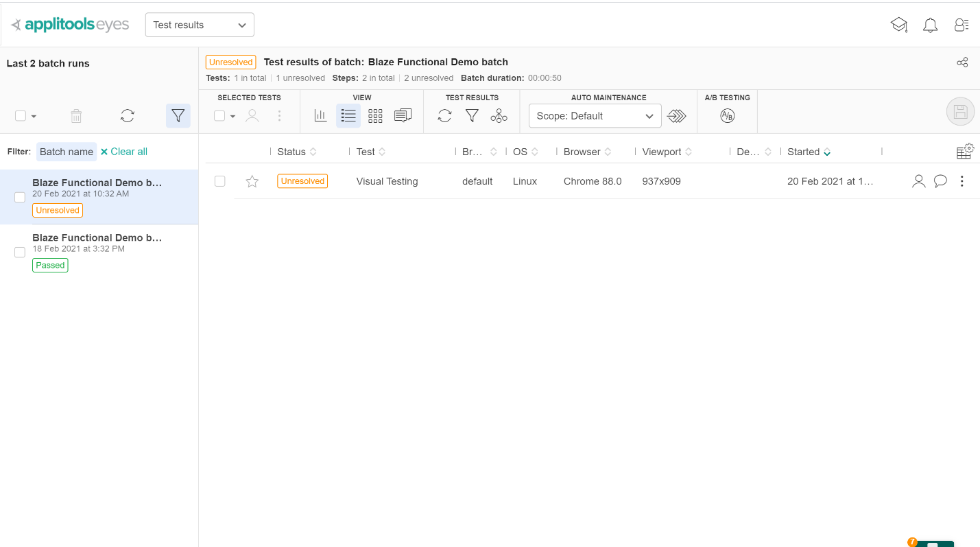This screenshot has width=980, height=547.
Task: Expand the selected tests dropdown arrow
Action: point(232,117)
